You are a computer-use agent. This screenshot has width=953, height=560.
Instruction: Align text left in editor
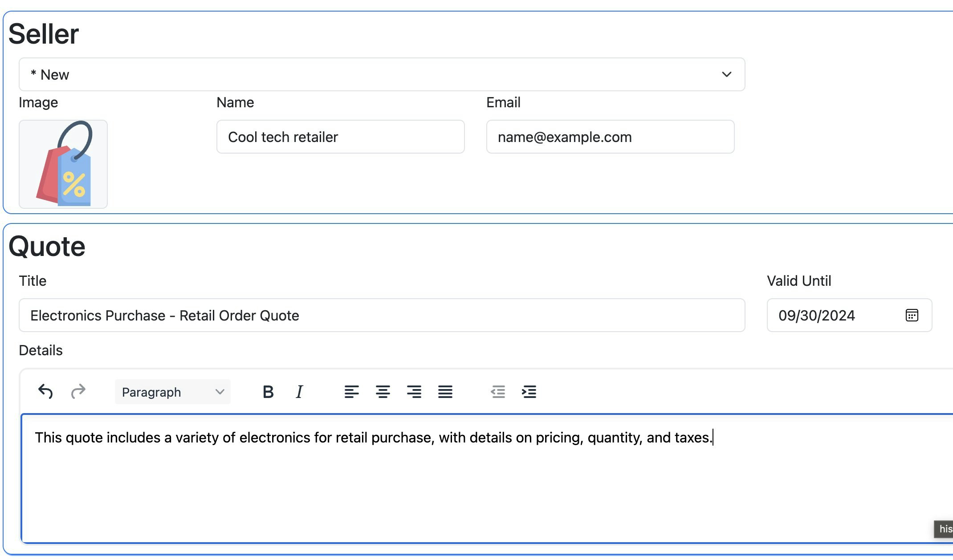pos(351,392)
